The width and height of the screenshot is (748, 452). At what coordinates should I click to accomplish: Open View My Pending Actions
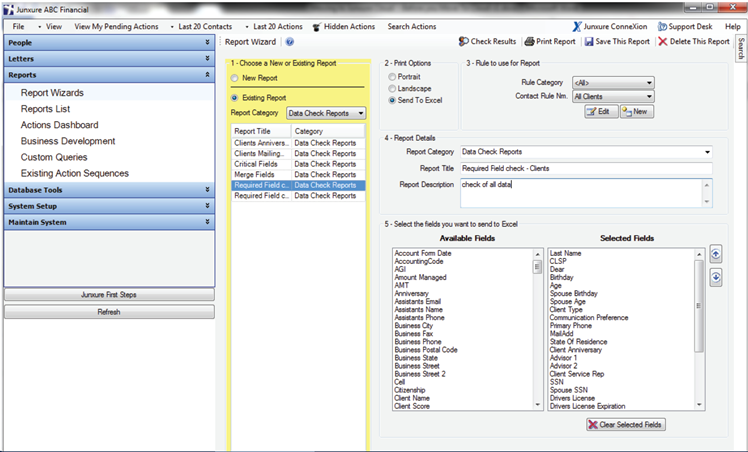pos(116,27)
